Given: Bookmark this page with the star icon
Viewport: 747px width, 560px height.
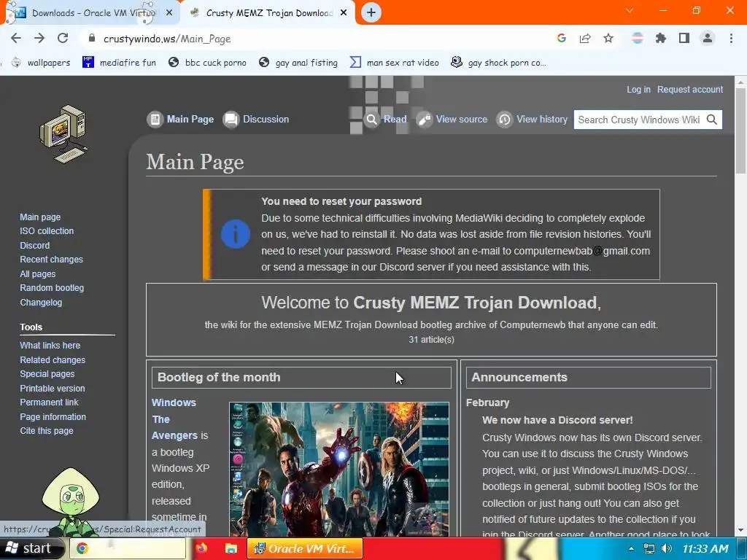Looking at the screenshot, I should [x=608, y=39].
